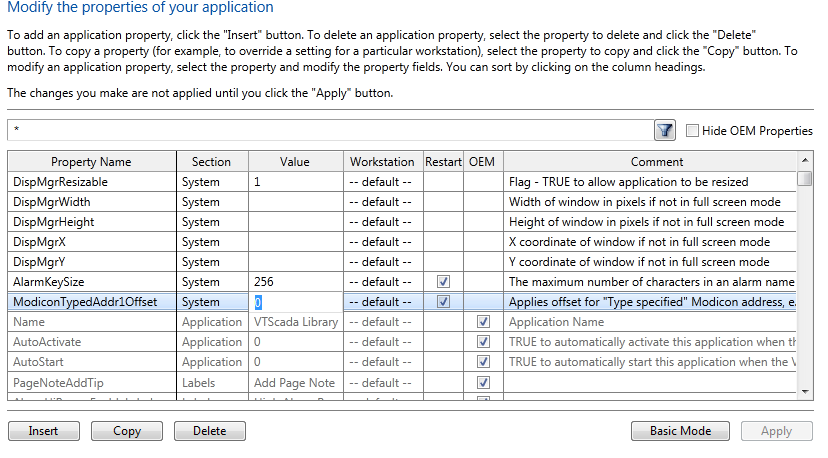The height and width of the screenshot is (458, 828).
Task: Edit the Value cell of AlarmKeySize
Action: tap(294, 282)
